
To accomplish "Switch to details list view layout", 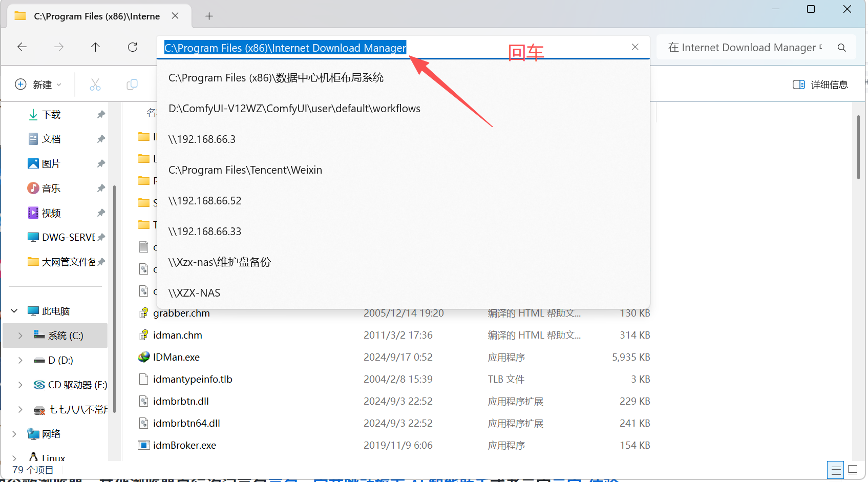I will coord(836,470).
